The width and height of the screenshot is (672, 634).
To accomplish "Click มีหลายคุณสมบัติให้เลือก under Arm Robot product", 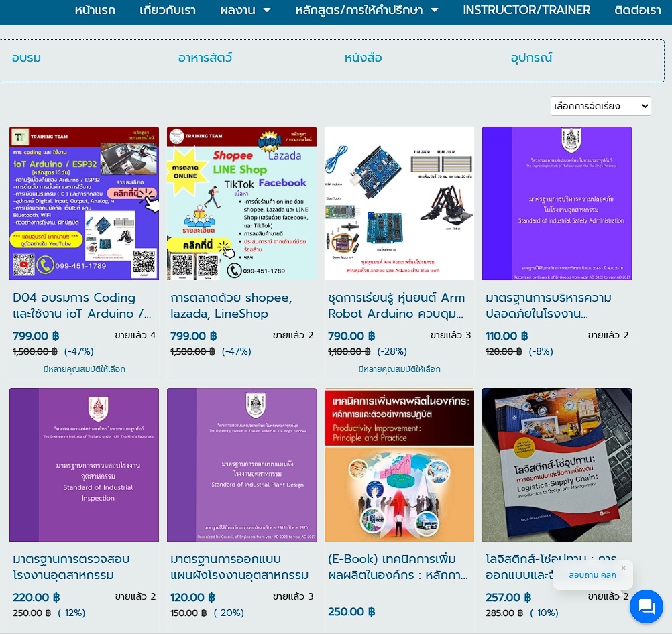I will click(399, 369).
